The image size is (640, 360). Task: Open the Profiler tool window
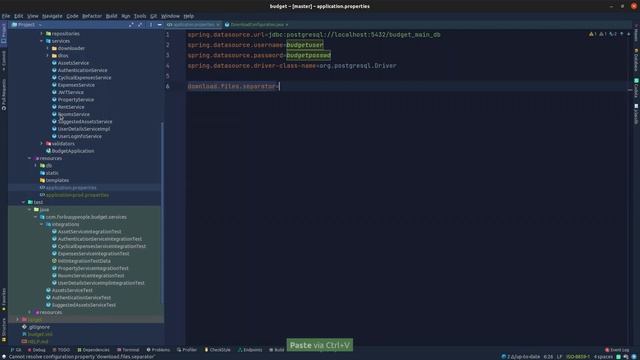point(187,350)
